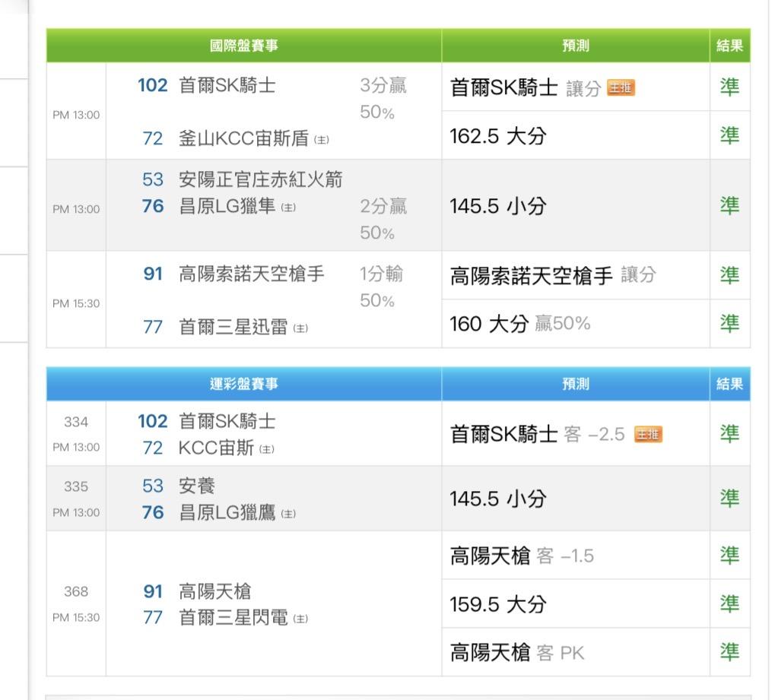Click the 主推 badge beside 首爾SK騎士 讓分
The image size is (778, 700).
tap(621, 87)
